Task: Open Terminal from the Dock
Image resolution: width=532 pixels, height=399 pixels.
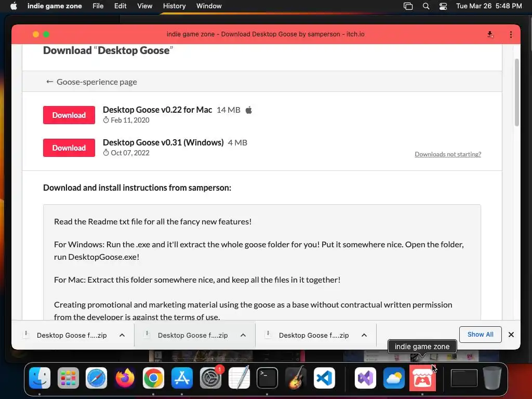Action: 268,378
